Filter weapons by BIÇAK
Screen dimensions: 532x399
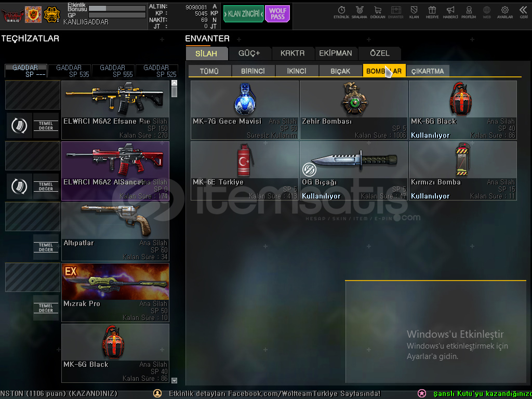click(x=340, y=71)
